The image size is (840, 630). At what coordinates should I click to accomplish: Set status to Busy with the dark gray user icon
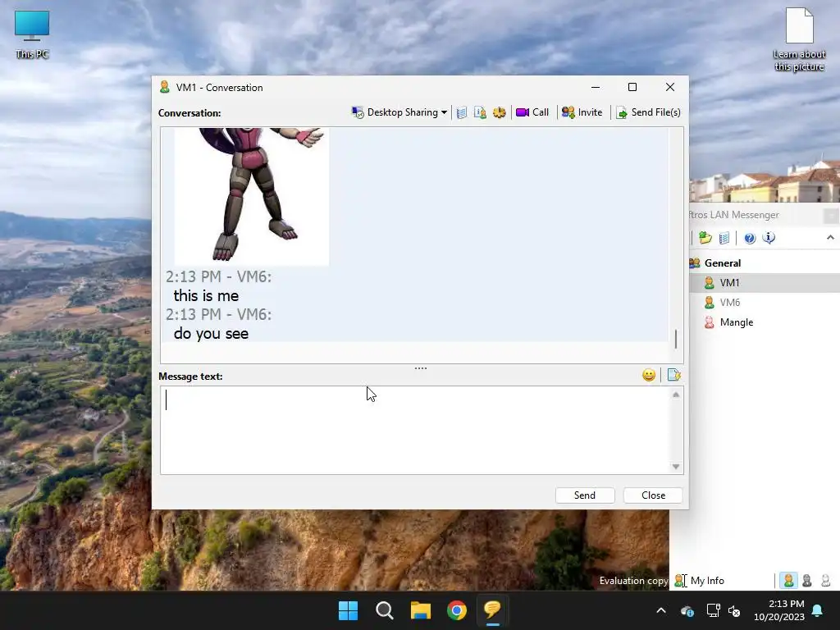(807, 581)
